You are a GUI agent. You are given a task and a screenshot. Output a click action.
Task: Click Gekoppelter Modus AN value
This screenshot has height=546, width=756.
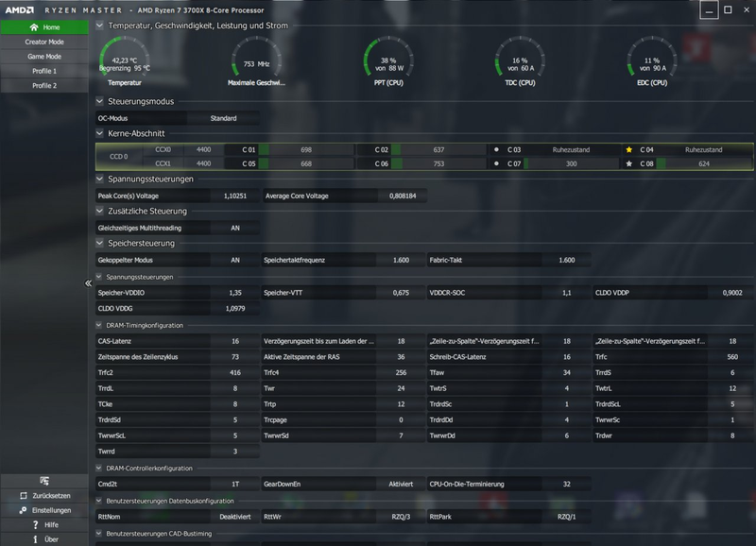(234, 260)
